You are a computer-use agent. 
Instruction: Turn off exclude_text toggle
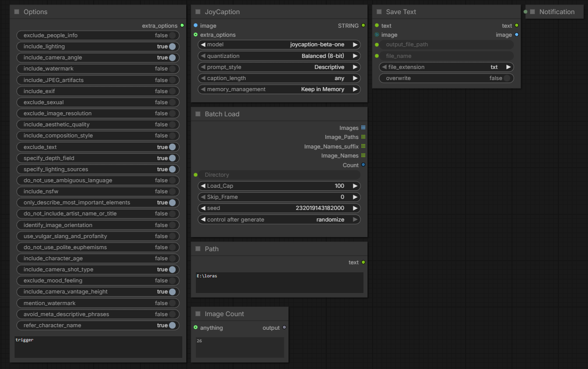[98, 147]
